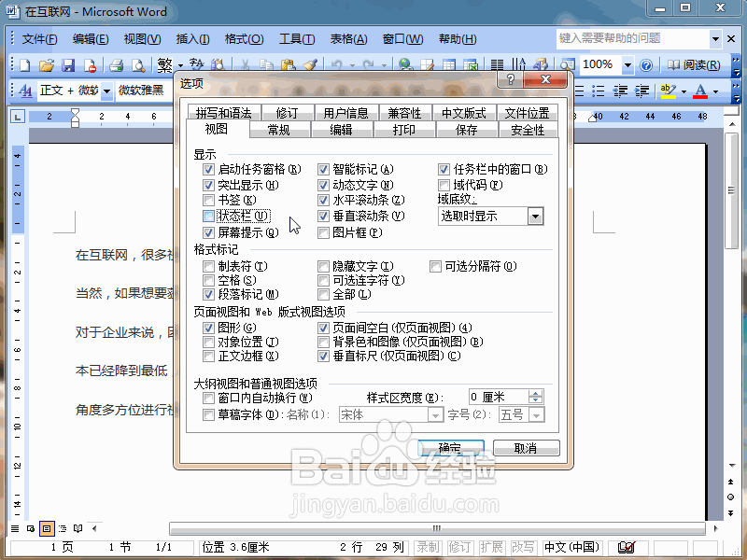Viewport: 747px width, 560px height.
Task: Open the highlight color dropdown arrow
Action: point(684,91)
